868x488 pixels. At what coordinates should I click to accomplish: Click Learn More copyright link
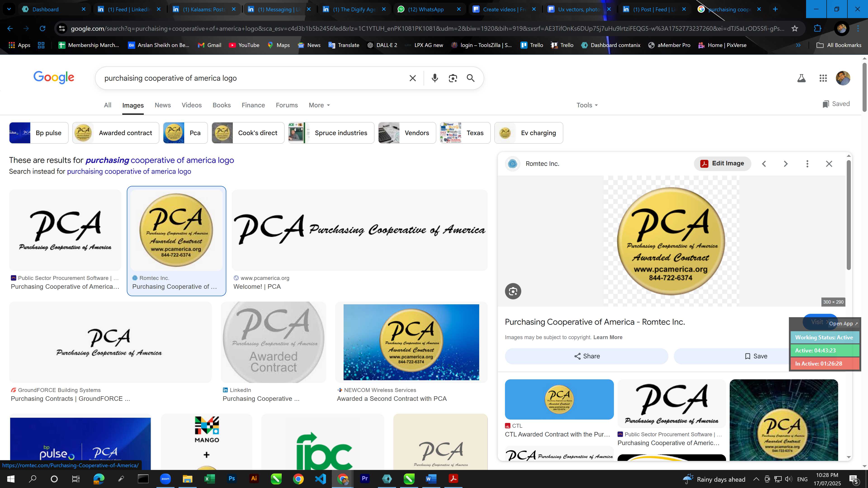(x=608, y=338)
